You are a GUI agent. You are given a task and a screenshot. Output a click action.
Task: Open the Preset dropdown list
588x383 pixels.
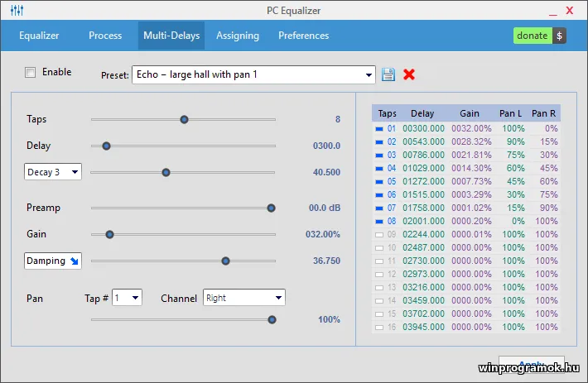click(369, 74)
